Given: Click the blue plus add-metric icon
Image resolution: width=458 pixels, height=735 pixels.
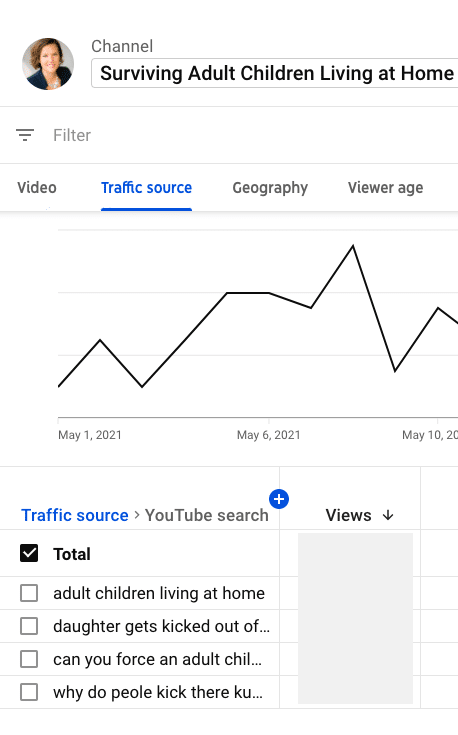Looking at the screenshot, I should (279, 499).
